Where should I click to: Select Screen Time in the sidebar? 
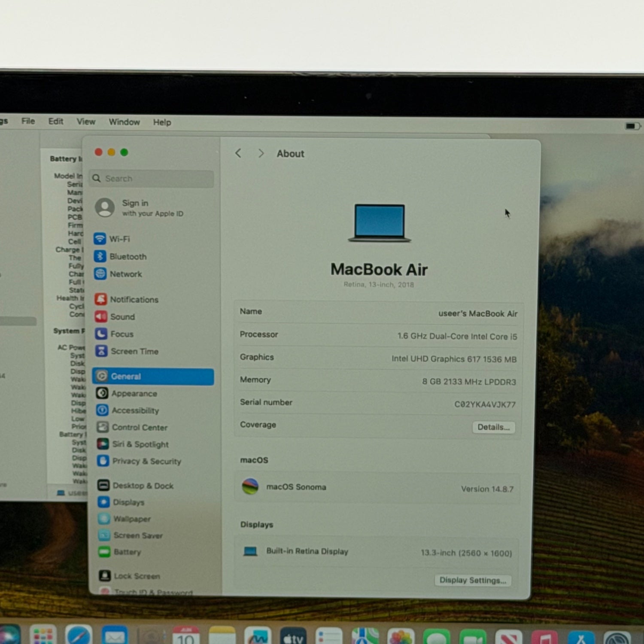(127, 351)
